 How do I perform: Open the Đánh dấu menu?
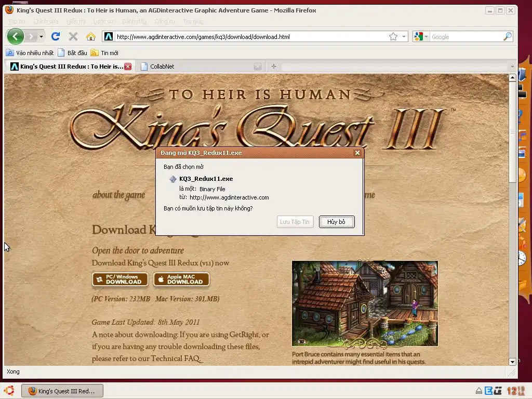(x=134, y=21)
